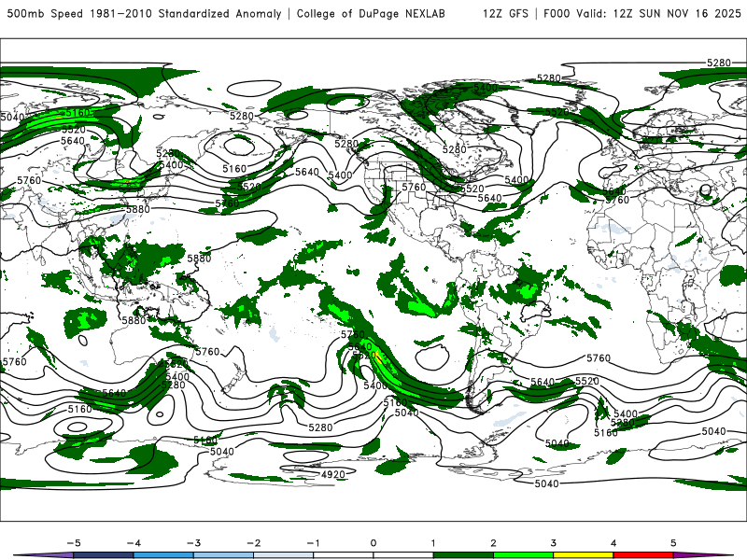Click the '0' colorbar tick label

point(373,543)
